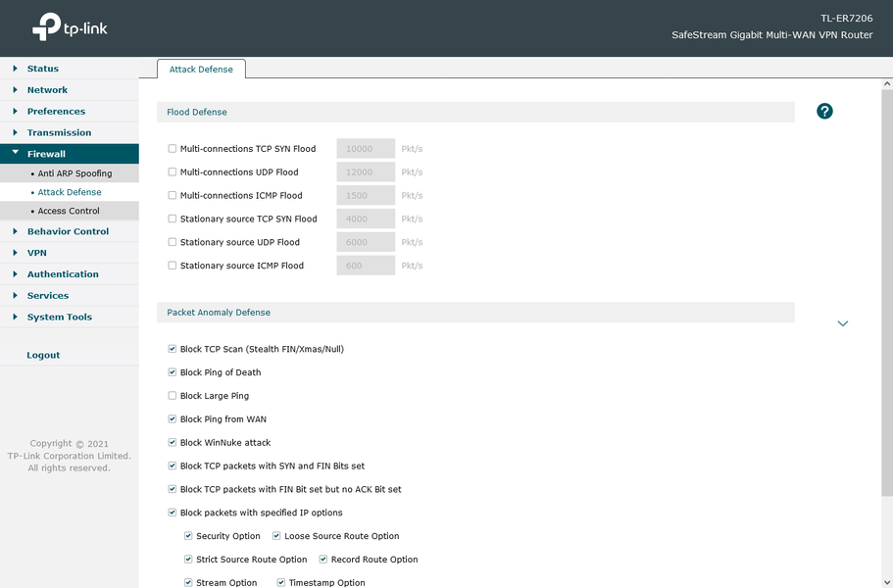The height and width of the screenshot is (588, 893).
Task: Expand the Authentication menu
Action: (x=69, y=273)
